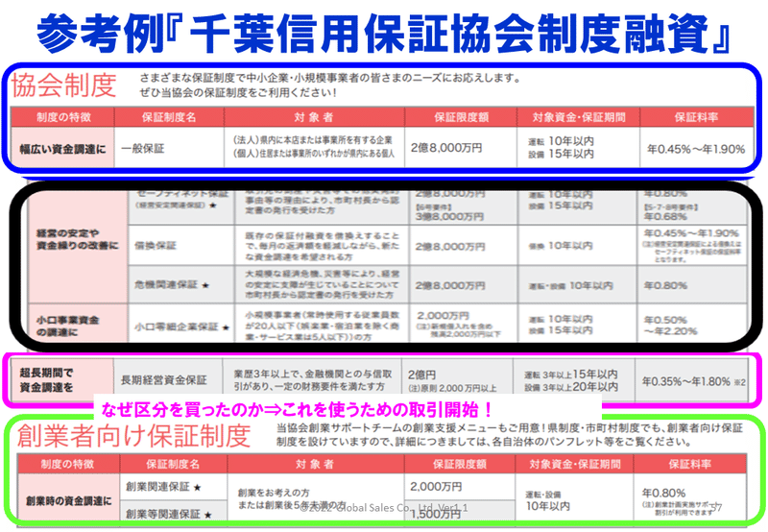Select 制度の特徴 header in 協会制度 table

click(63, 117)
